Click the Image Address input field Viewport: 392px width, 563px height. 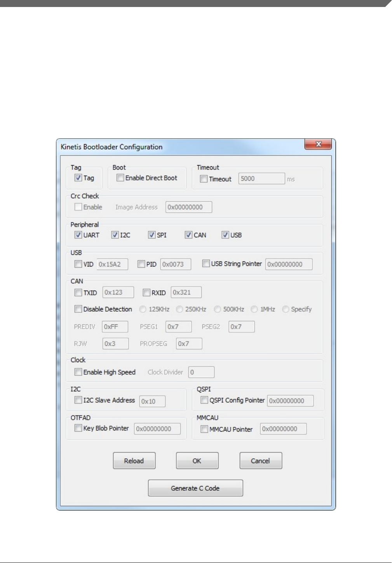pyautogui.click(x=189, y=207)
